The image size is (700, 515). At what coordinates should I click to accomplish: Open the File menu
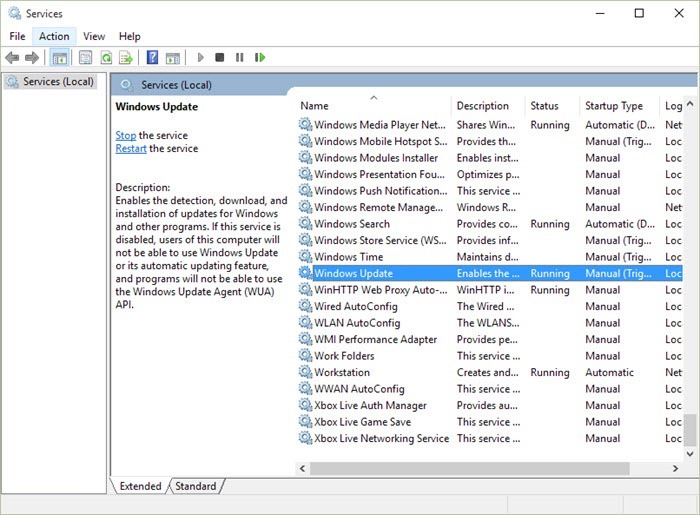tap(17, 36)
